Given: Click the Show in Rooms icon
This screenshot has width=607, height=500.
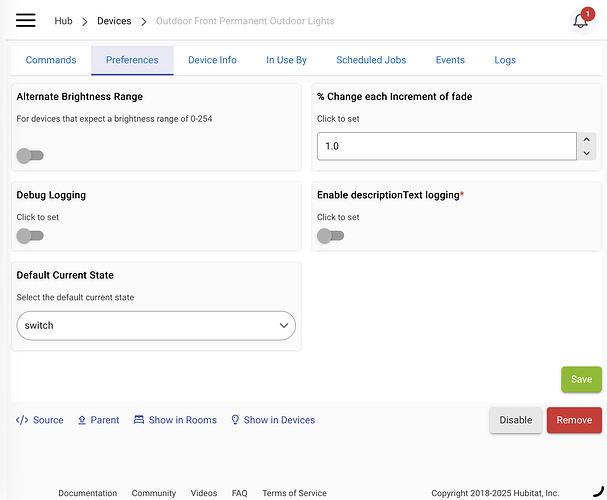Looking at the screenshot, I should (x=139, y=420).
